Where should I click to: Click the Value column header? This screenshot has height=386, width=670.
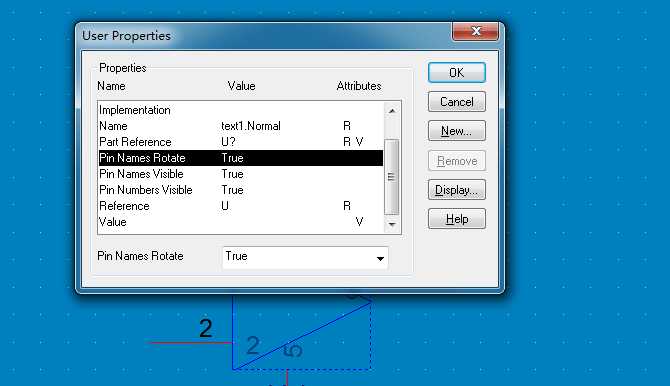click(x=241, y=86)
